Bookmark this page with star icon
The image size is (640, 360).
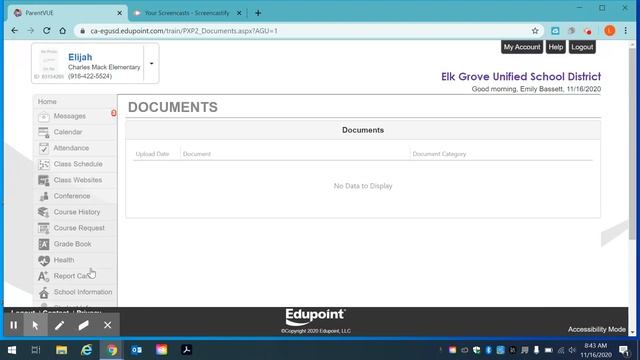click(535, 31)
